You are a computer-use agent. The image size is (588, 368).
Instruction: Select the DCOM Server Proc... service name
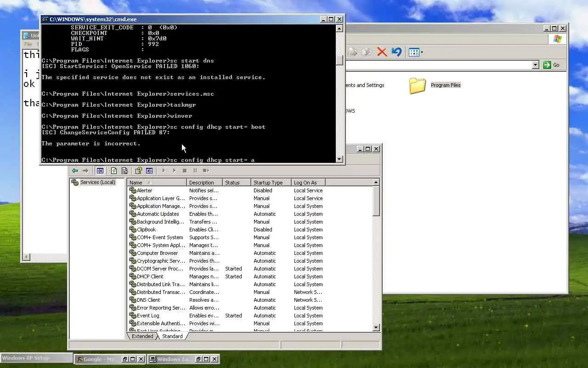pos(160,269)
